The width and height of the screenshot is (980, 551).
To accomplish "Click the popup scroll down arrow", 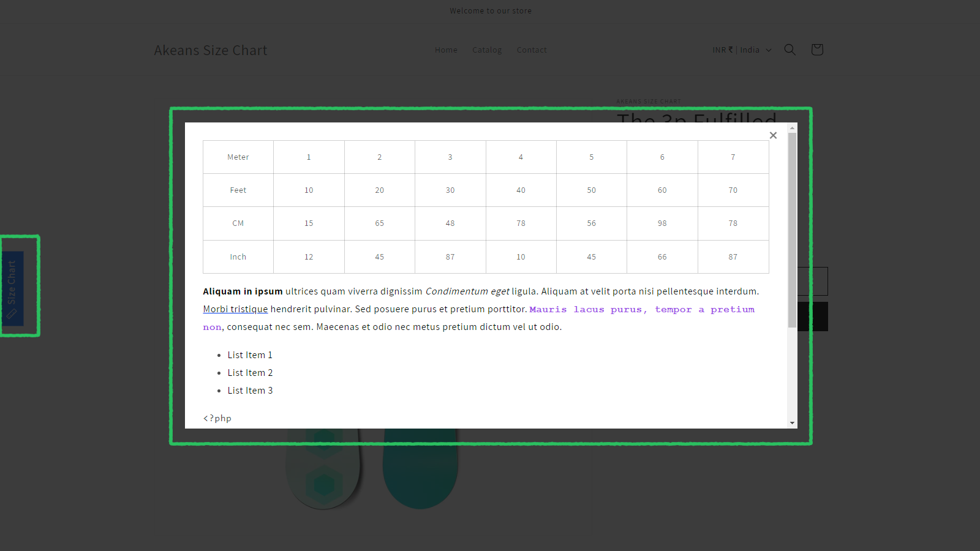I will click(x=792, y=423).
